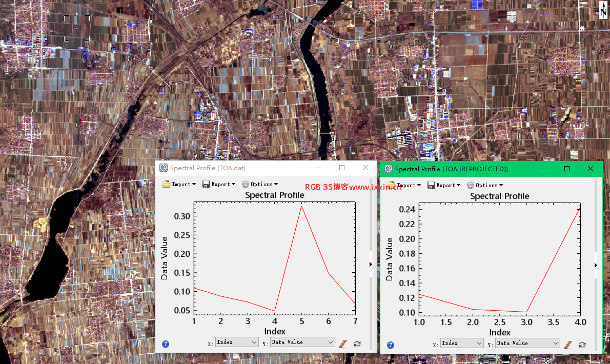
Task: Click help icon in TOA REPROJECTED window
Action: 391,345
